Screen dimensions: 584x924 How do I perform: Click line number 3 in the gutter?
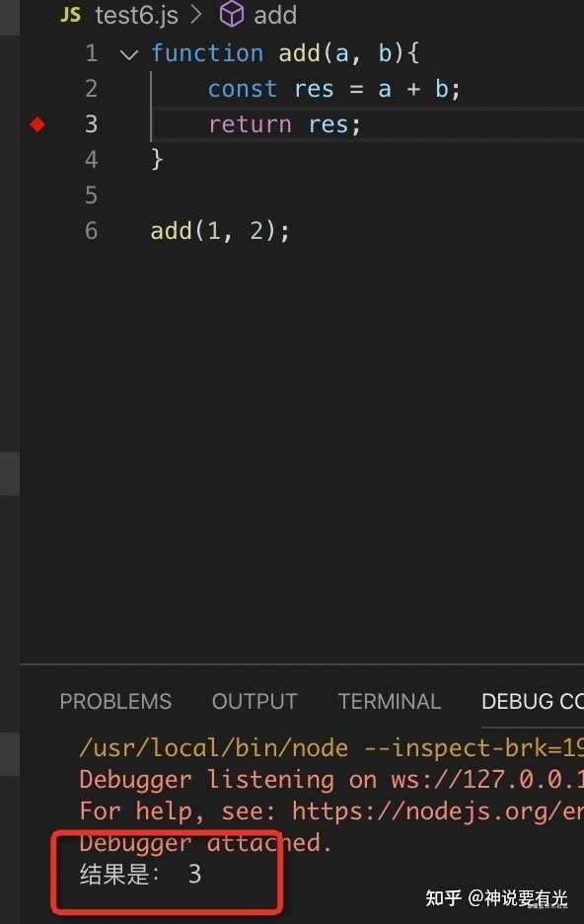tap(91, 124)
